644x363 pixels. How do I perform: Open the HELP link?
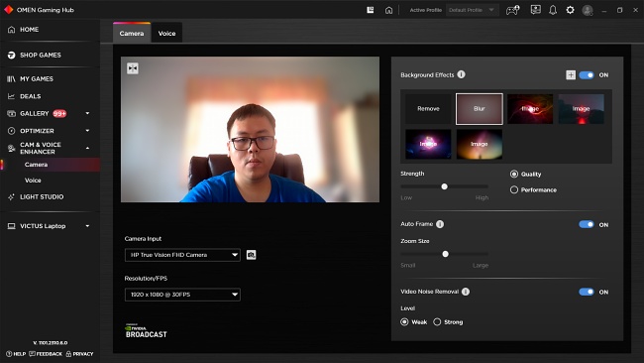point(16,354)
